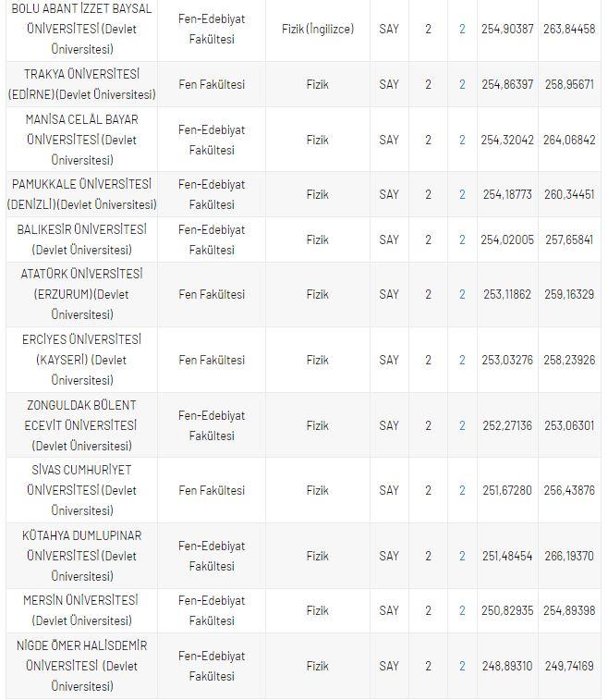The height and width of the screenshot is (700, 608).
Task: Select the Fizik (İngilizce) program cell
Action: point(317,30)
